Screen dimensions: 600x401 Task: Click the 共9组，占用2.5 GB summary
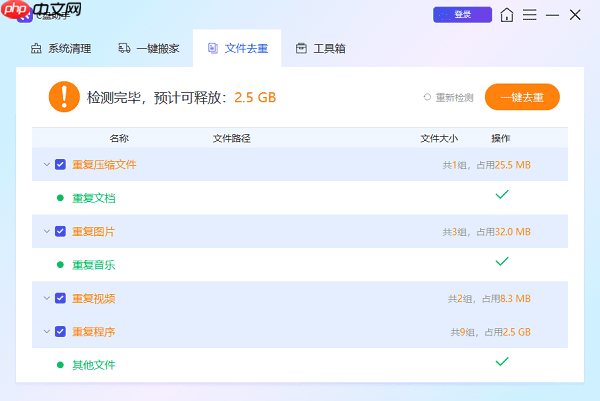coord(491,332)
